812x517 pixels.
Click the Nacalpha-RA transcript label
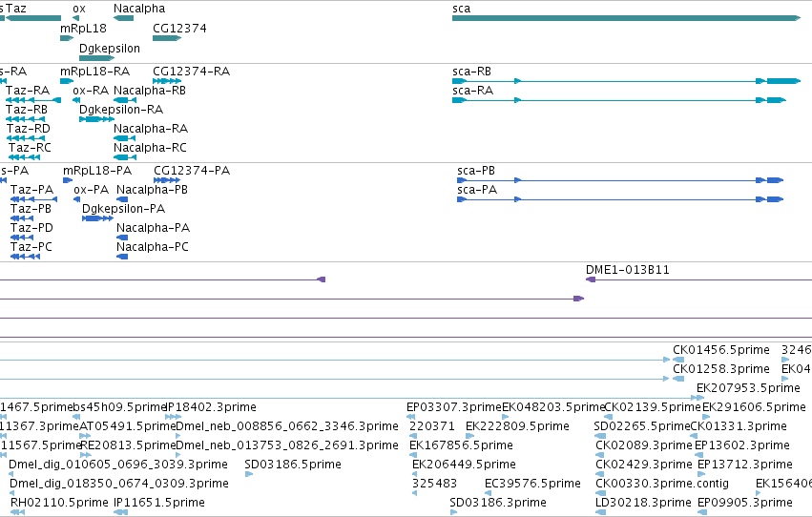point(151,129)
